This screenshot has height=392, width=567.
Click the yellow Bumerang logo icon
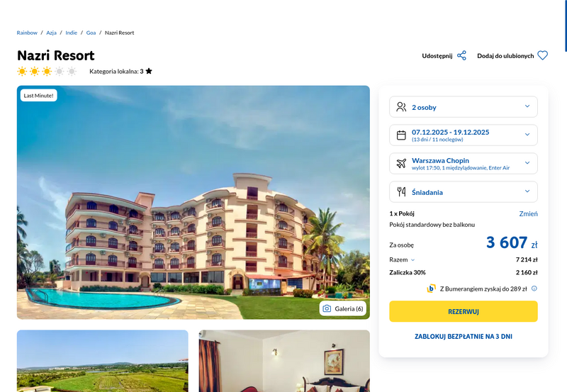[431, 289]
